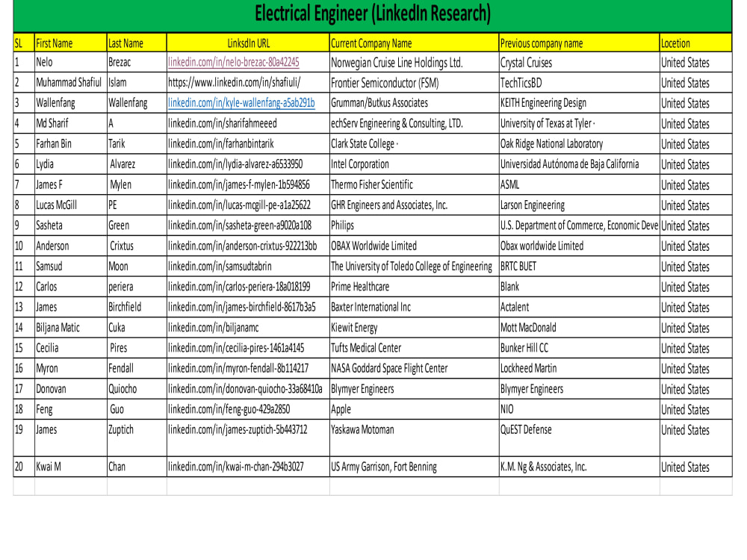Click 'US Army Garrison, Fort Benning' cell
The height and width of the screenshot is (560, 747).
(x=414, y=467)
